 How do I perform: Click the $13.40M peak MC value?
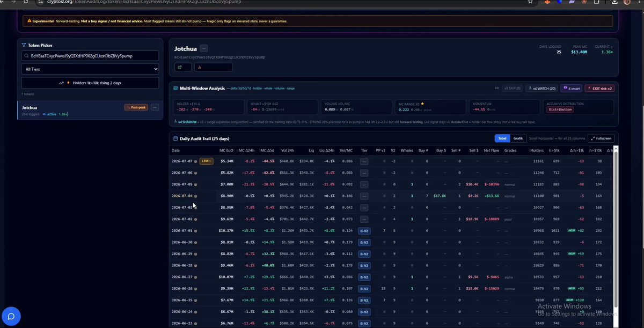tap(579, 52)
